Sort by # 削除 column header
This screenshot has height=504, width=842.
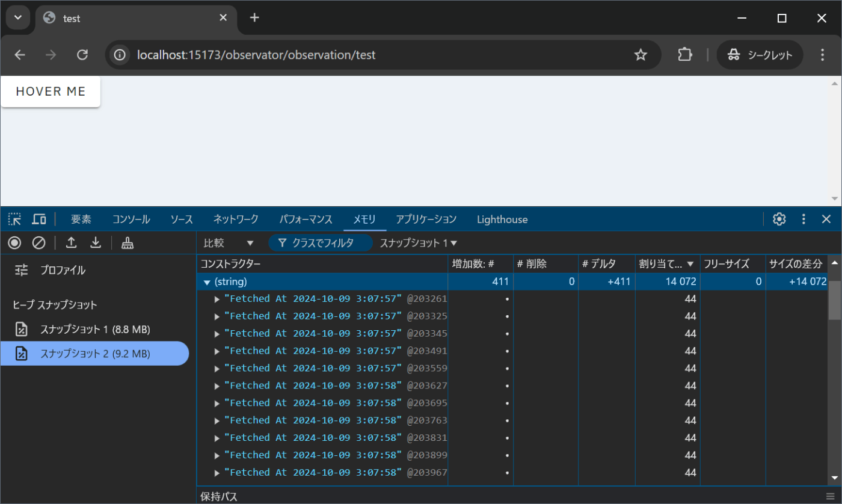coord(546,264)
